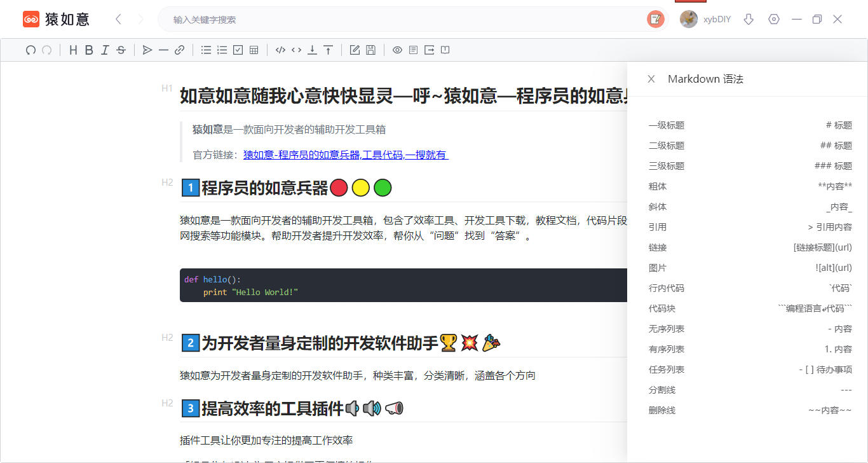Select the 行内代码 syntax row
The image size is (868, 463).
pyautogui.click(x=750, y=288)
